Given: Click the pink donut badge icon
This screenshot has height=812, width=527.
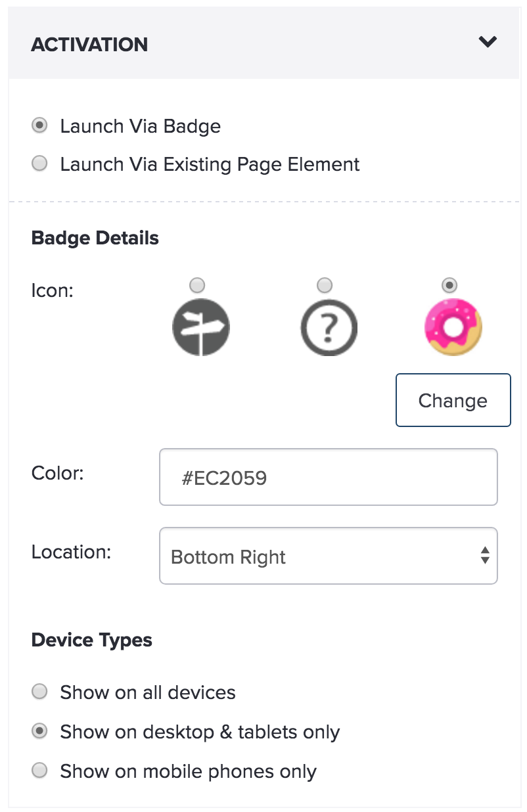Looking at the screenshot, I should pos(453,327).
